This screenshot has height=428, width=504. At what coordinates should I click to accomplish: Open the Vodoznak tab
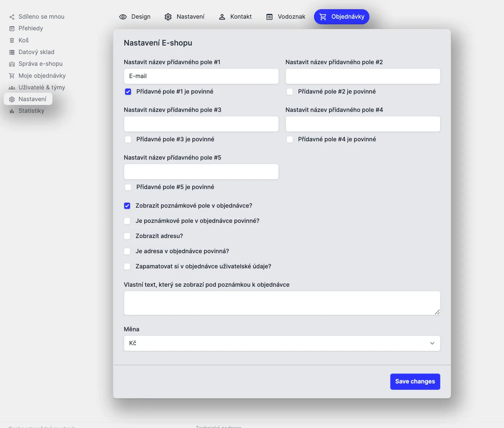(286, 17)
